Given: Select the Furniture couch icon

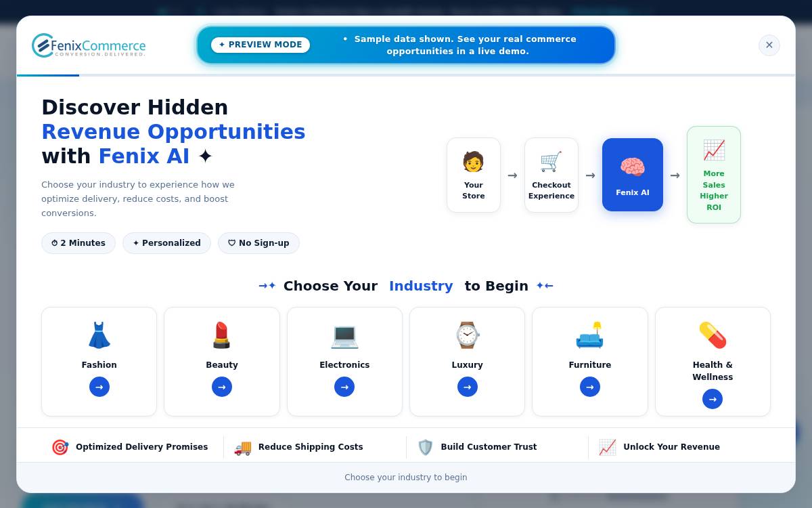Looking at the screenshot, I should [x=589, y=335].
